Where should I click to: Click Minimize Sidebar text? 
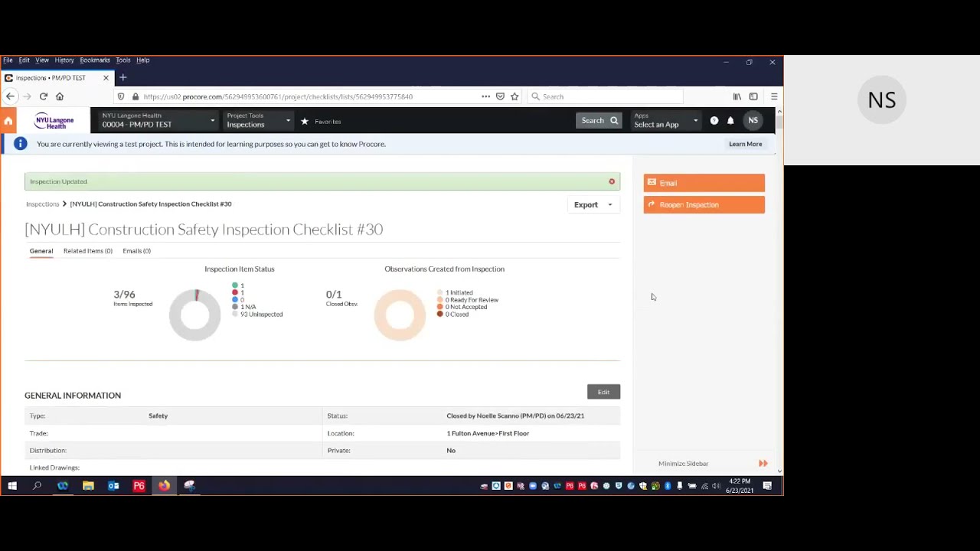pyautogui.click(x=683, y=464)
